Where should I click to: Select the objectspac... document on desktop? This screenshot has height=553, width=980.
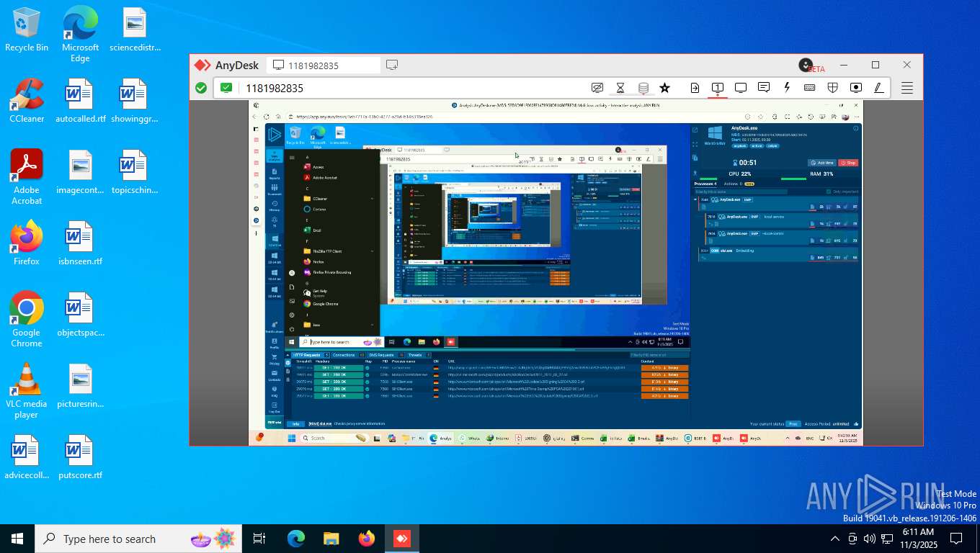(x=80, y=315)
